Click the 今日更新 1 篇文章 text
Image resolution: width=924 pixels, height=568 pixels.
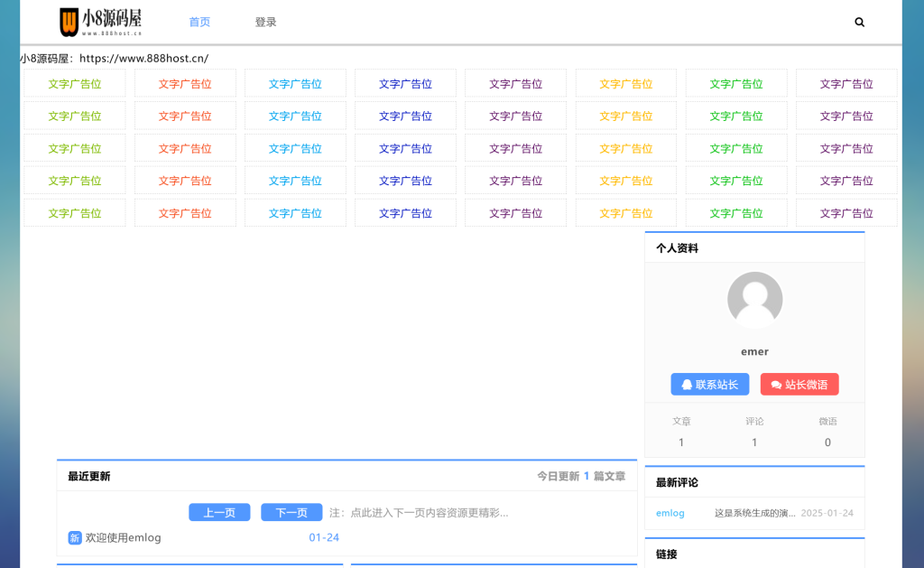(x=581, y=476)
